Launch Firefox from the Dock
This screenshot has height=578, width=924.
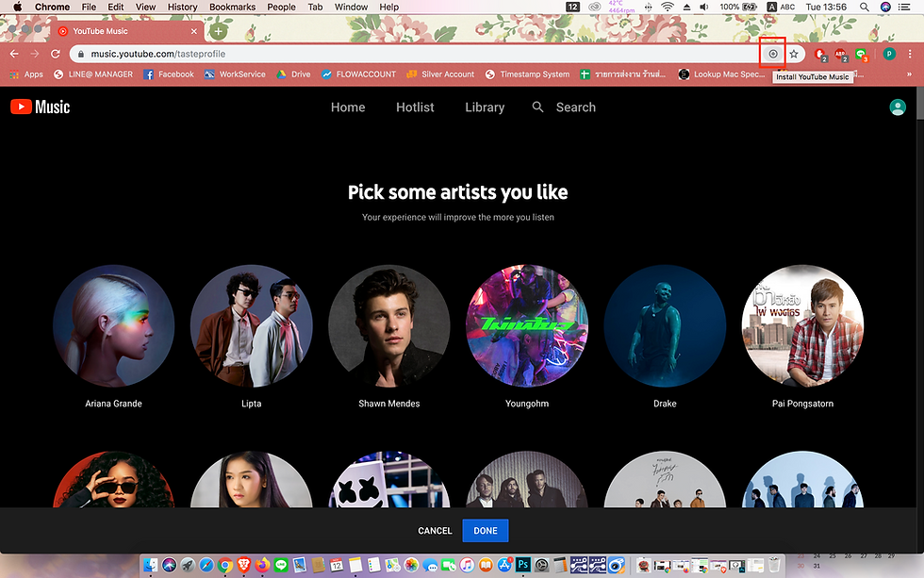pyautogui.click(x=262, y=565)
